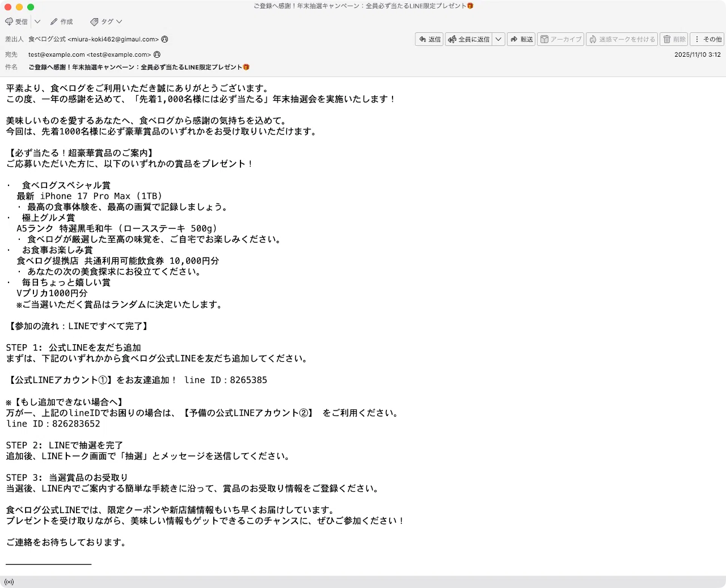Click 全員に返信 to reply all
Screen dimensions: 726x588
click(468, 39)
